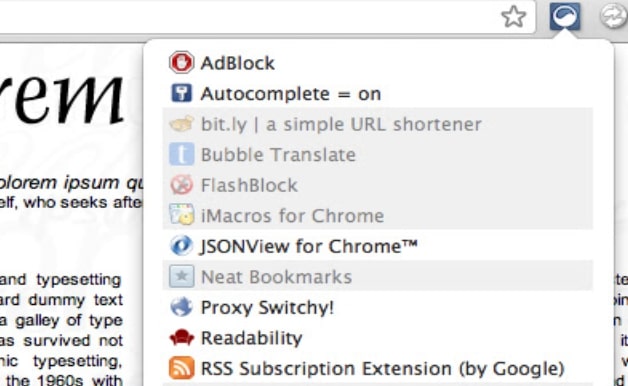This screenshot has height=386, width=628.
Task: Click the AdBlock red stop-sign icon
Action: click(x=181, y=62)
